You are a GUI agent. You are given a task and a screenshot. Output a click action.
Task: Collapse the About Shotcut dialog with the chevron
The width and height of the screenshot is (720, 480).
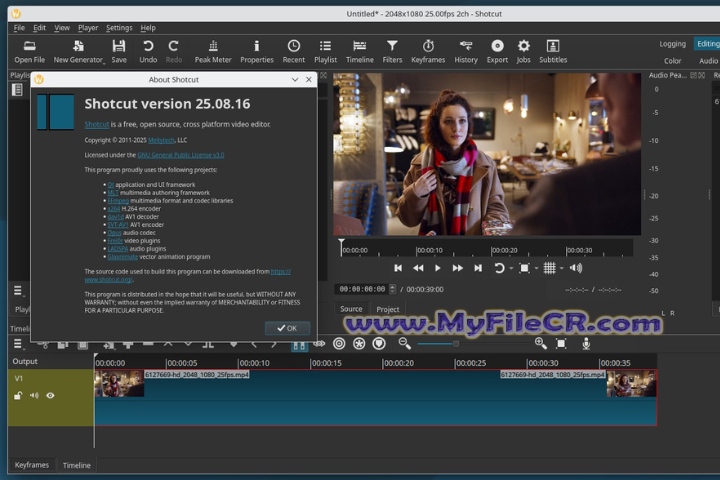coord(295,79)
